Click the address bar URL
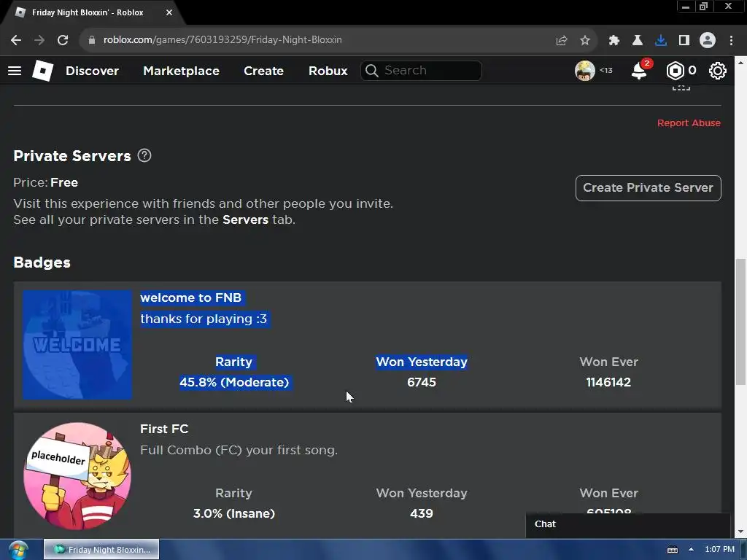This screenshot has height=560, width=747. click(x=222, y=40)
